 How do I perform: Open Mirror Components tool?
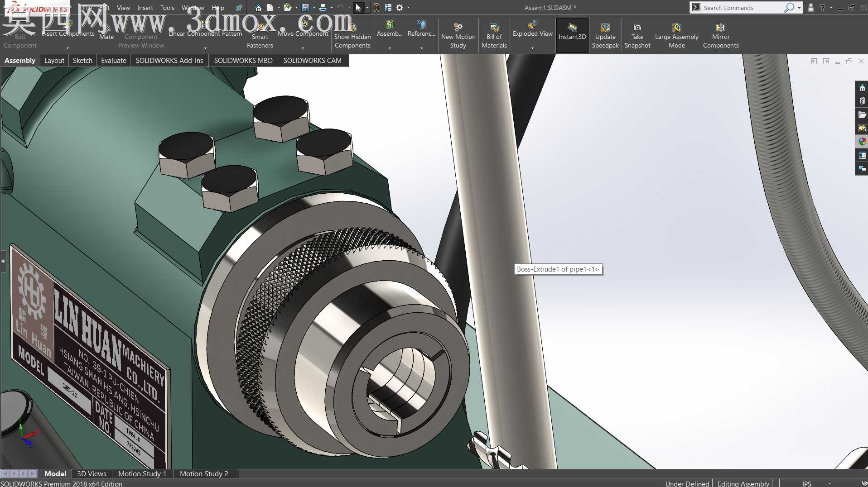(721, 36)
